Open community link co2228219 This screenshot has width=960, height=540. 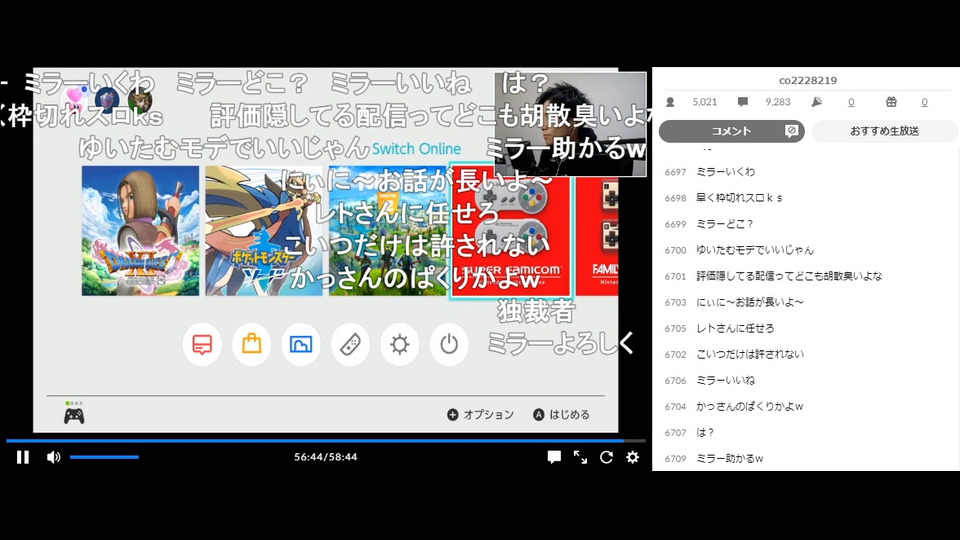(808, 80)
